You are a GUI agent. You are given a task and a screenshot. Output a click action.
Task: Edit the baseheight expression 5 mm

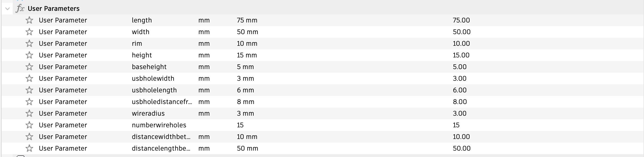(245, 67)
